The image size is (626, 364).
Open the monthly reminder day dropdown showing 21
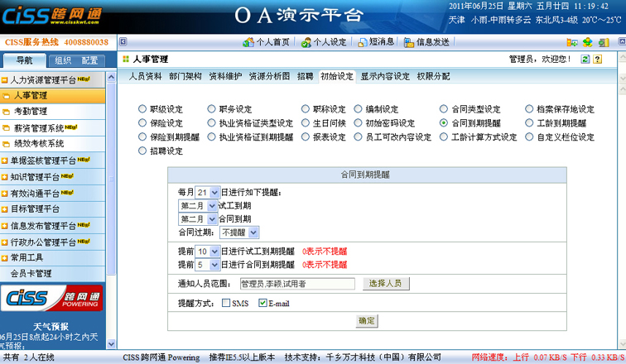(208, 193)
